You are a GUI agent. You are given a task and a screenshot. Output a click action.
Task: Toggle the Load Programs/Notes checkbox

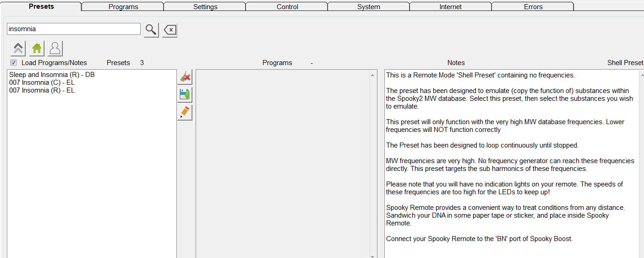[x=14, y=63]
